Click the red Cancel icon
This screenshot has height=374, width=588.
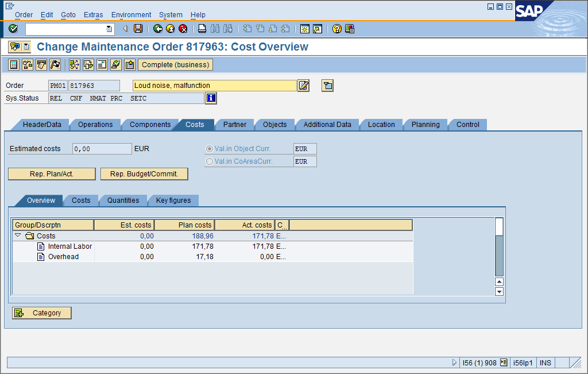(x=183, y=29)
